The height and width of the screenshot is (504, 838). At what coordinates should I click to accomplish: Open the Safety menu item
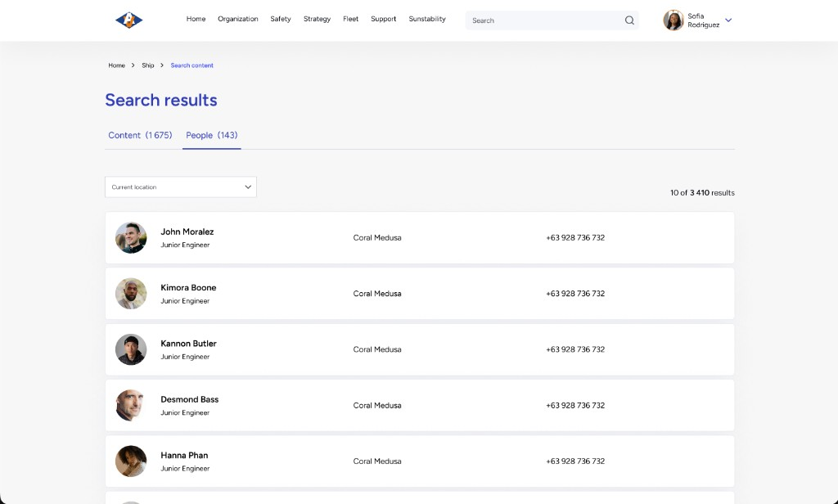tap(280, 19)
